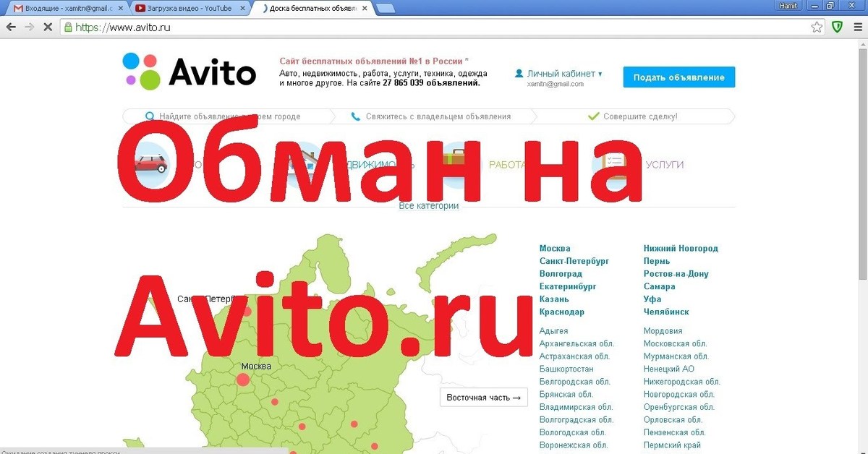Open the Московская обл. region link
The image size is (868, 454).
(676, 343)
